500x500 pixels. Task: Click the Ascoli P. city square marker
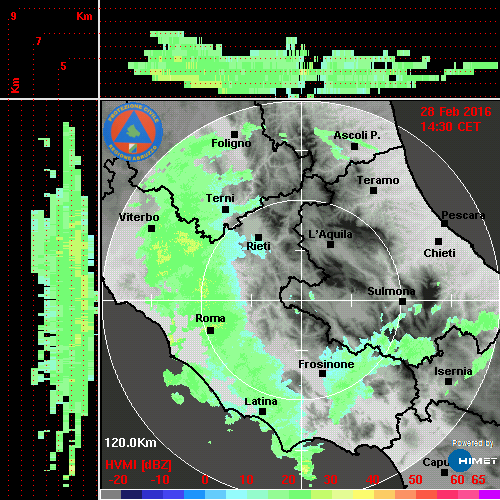pyautogui.click(x=354, y=146)
